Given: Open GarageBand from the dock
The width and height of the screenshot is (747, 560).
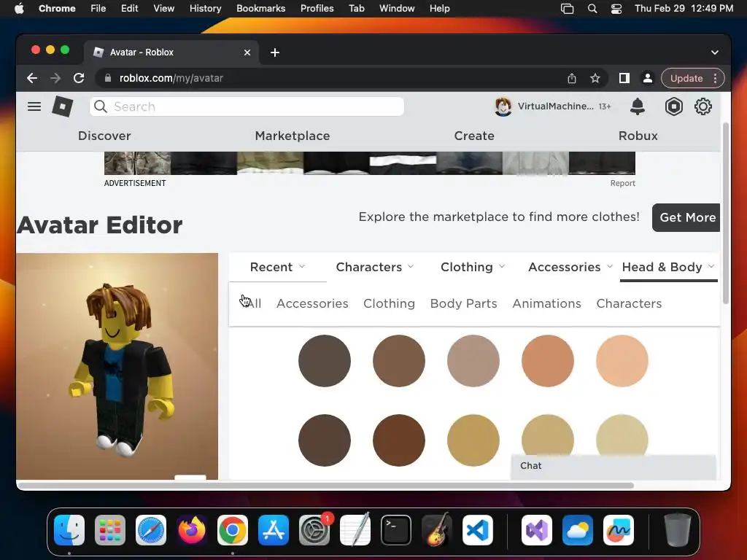Looking at the screenshot, I should pos(437,530).
